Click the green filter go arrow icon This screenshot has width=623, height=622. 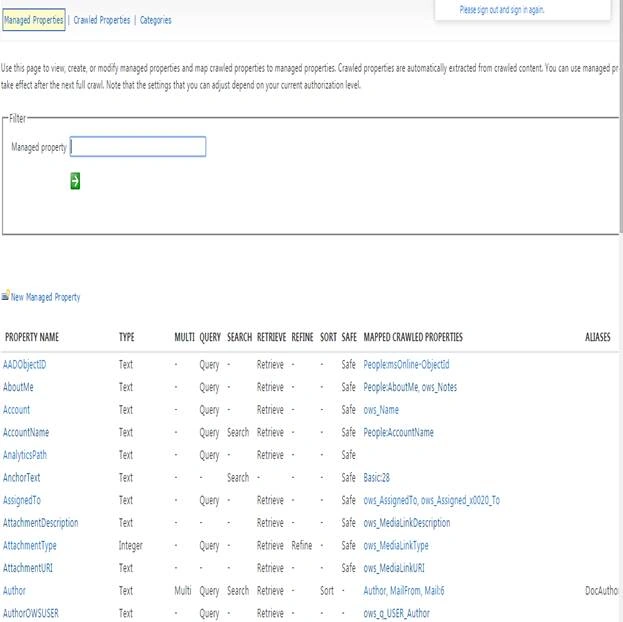pyautogui.click(x=75, y=181)
